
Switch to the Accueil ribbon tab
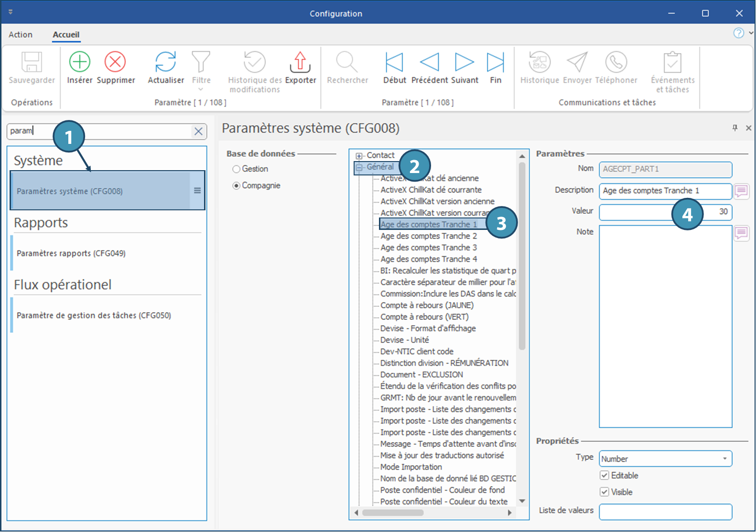point(66,34)
